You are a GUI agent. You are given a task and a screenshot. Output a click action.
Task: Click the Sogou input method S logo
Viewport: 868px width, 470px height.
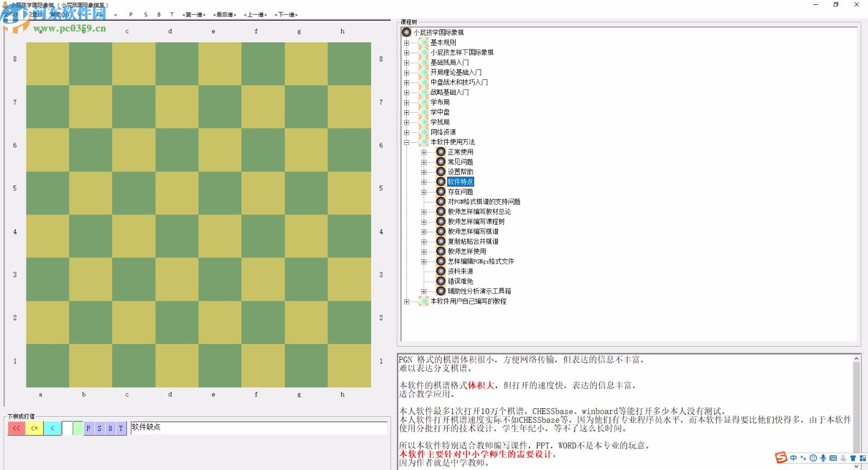click(781, 458)
